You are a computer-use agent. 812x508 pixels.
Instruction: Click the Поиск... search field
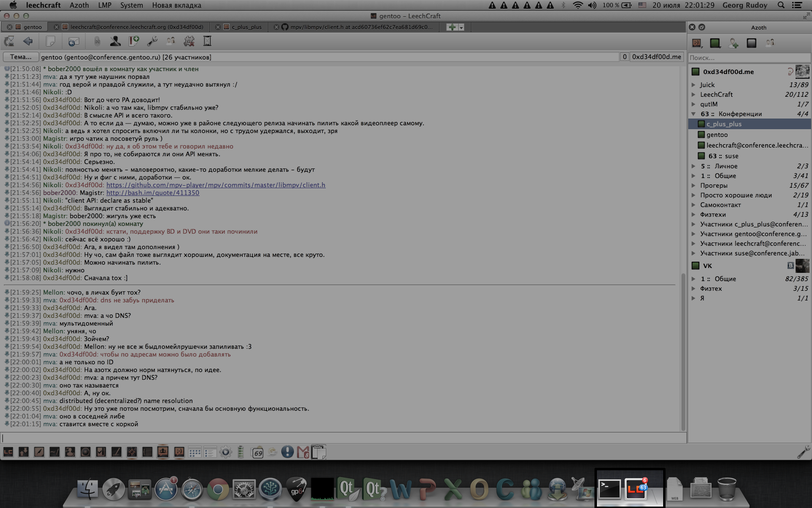coord(750,58)
